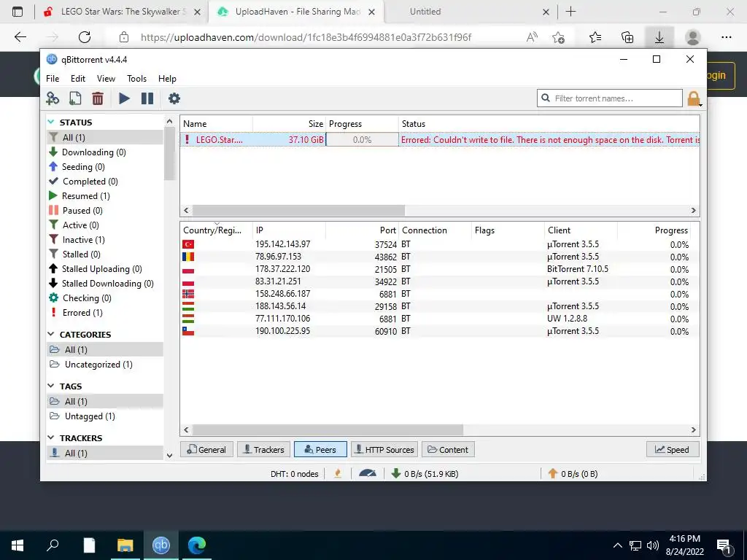This screenshot has height=560, width=747.
Task: Collapse the STATUS section
Action: point(51,122)
